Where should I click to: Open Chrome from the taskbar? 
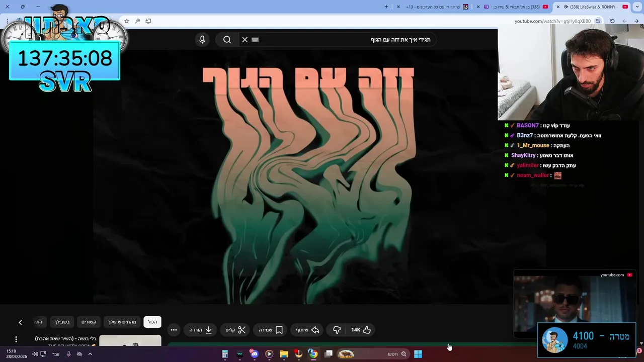pyautogui.click(x=313, y=354)
